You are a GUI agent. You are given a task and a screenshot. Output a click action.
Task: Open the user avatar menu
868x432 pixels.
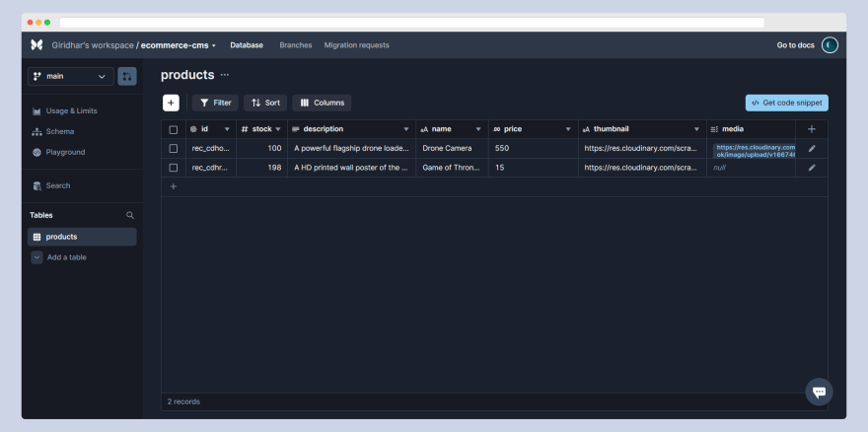pos(830,44)
